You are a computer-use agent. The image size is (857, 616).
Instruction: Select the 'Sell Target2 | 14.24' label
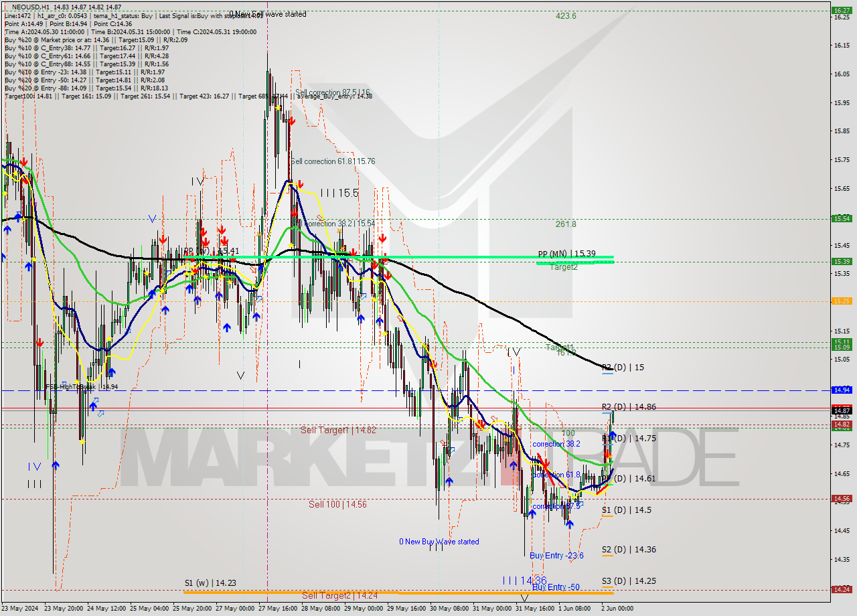[x=339, y=595]
